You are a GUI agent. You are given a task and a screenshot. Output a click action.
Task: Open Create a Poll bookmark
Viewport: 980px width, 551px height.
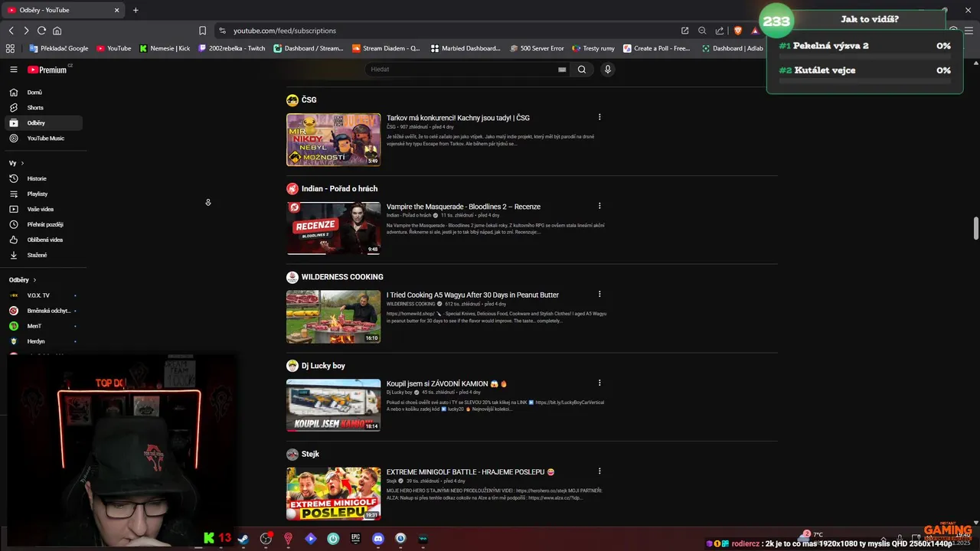(657, 48)
